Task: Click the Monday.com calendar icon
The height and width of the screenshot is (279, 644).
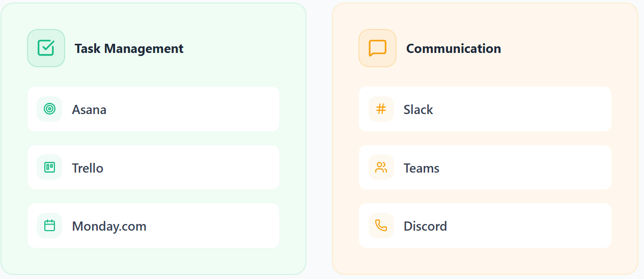Action: tap(49, 226)
